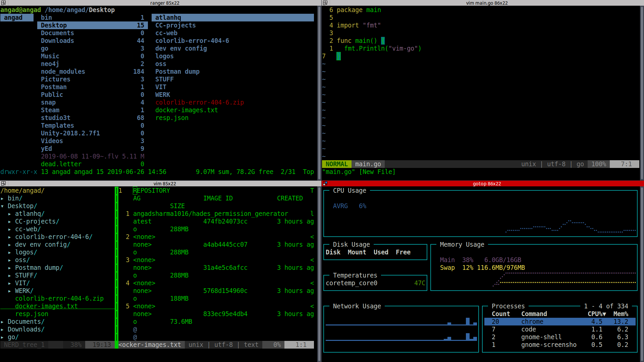
Task: Click the unix file format indicator in vim statusline
Action: [529, 164]
